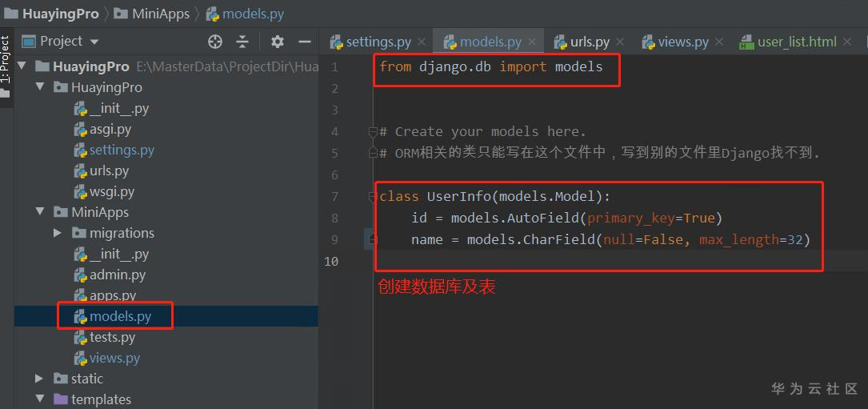This screenshot has width=868, height=409.
Task: Click the folder icon before HuayingPro breadcrumb
Action: 10,14
